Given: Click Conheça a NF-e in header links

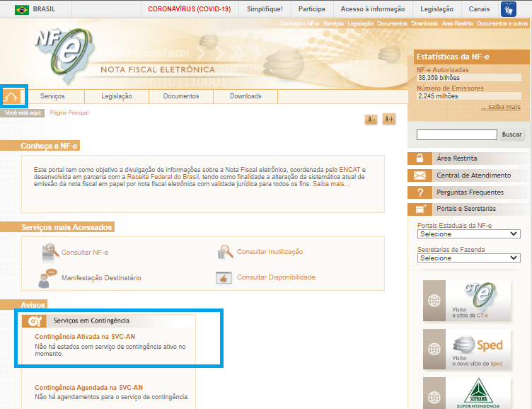Looking at the screenshot, I should 299,23.
